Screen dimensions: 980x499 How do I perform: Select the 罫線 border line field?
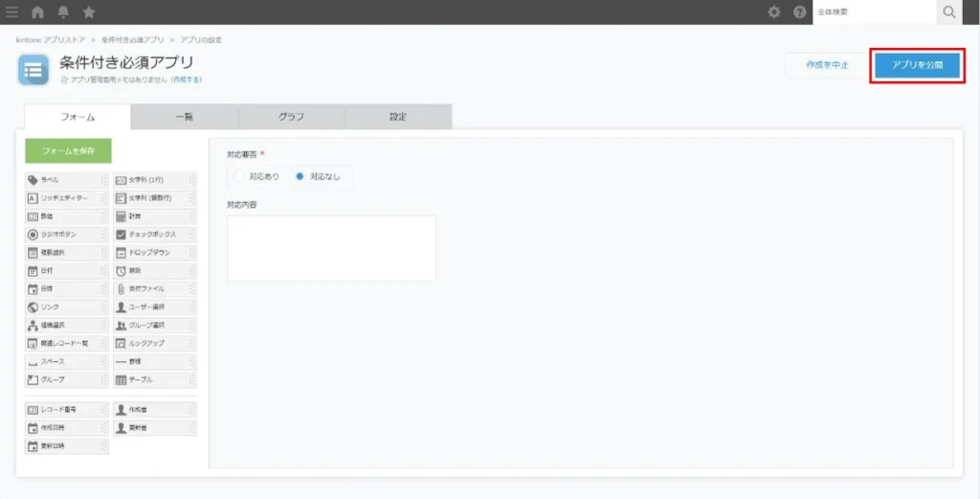pos(155,361)
